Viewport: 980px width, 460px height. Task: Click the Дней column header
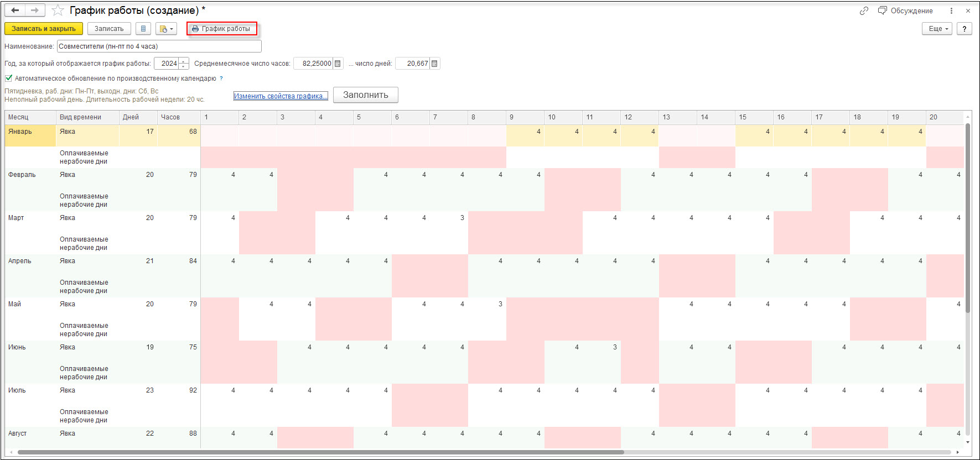pos(138,117)
